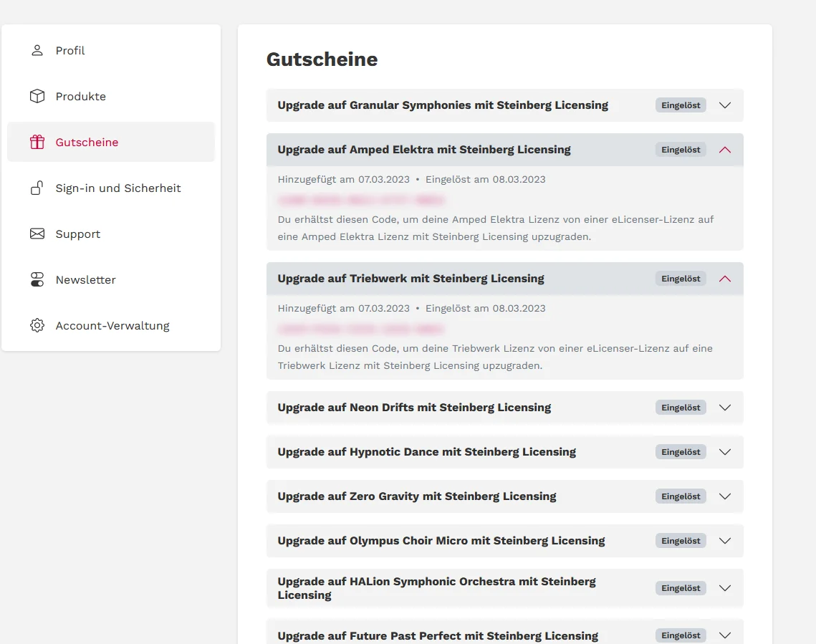This screenshot has height=644, width=816.
Task: Click the Eingelöst badge for Zero Gravity
Action: click(681, 496)
